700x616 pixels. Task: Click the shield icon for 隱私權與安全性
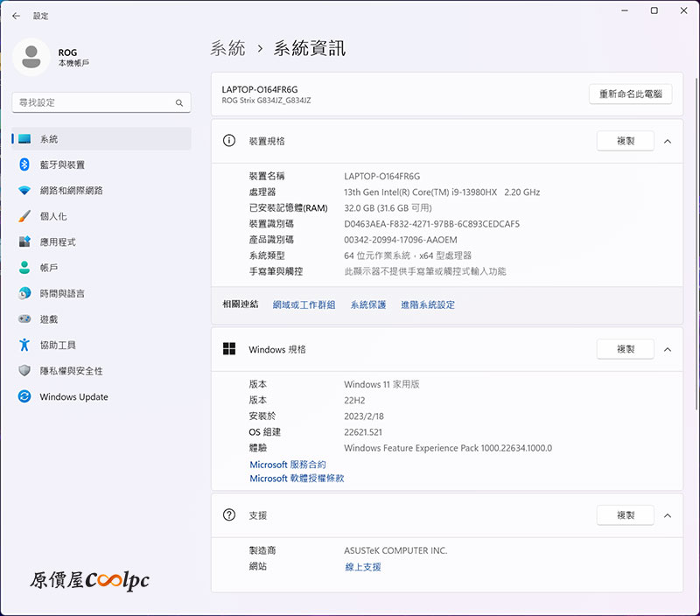(24, 370)
